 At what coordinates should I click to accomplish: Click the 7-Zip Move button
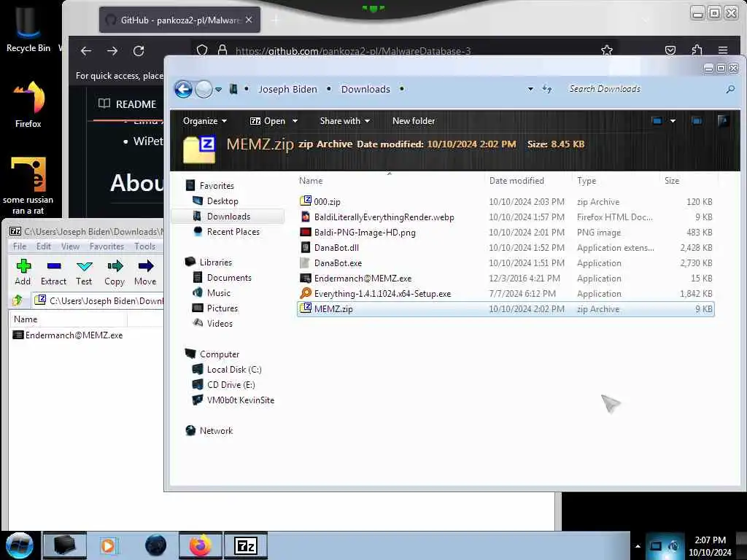tap(145, 272)
